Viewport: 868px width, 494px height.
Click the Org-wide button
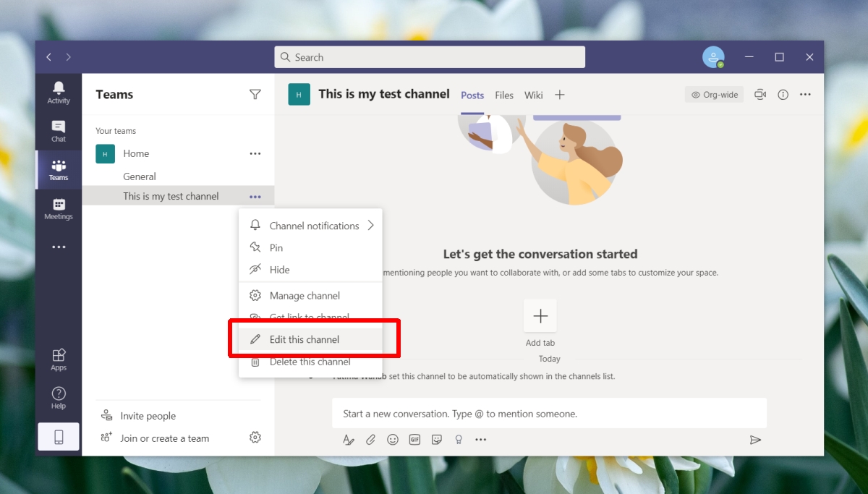click(x=714, y=95)
